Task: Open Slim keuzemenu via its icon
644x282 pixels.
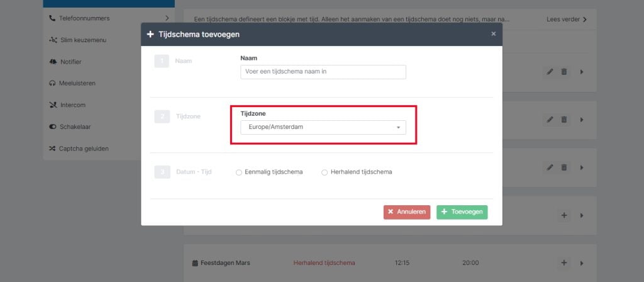Action: (53, 40)
